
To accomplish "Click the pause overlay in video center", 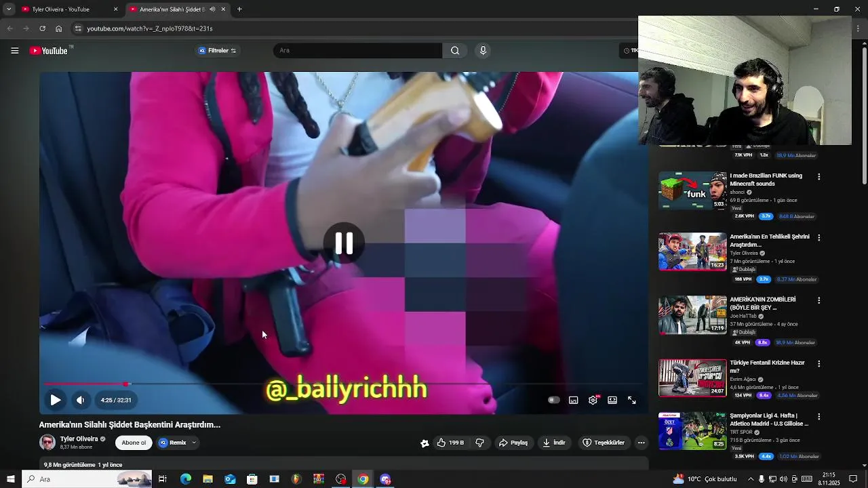I will (x=344, y=243).
